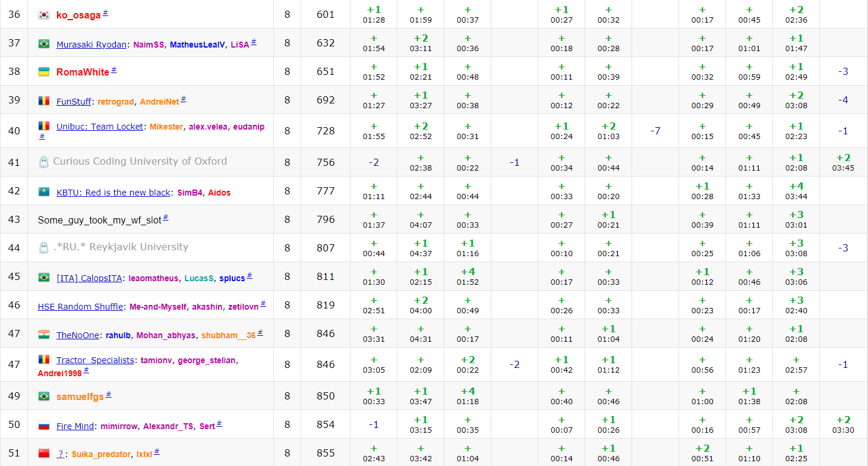Click the India flag beside TheNoOne
Image resolution: width=868 pixels, height=466 pixels.
[43, 335]
